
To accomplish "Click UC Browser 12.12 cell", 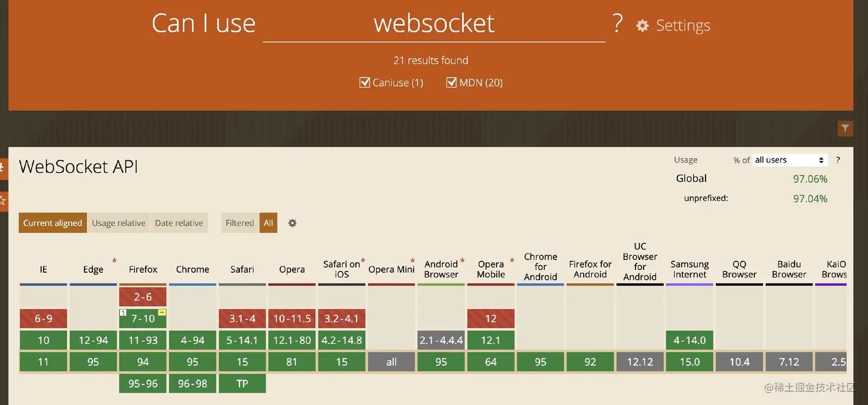I will click(x=640, y=362).
